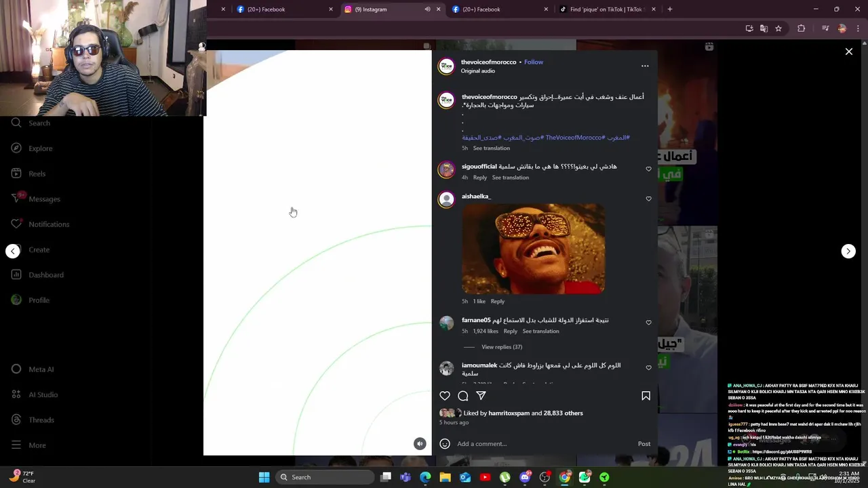The width and height of the screenshot is (868, 488).
Task: Mute the Instagram tab audio icon
Action: 427,9
